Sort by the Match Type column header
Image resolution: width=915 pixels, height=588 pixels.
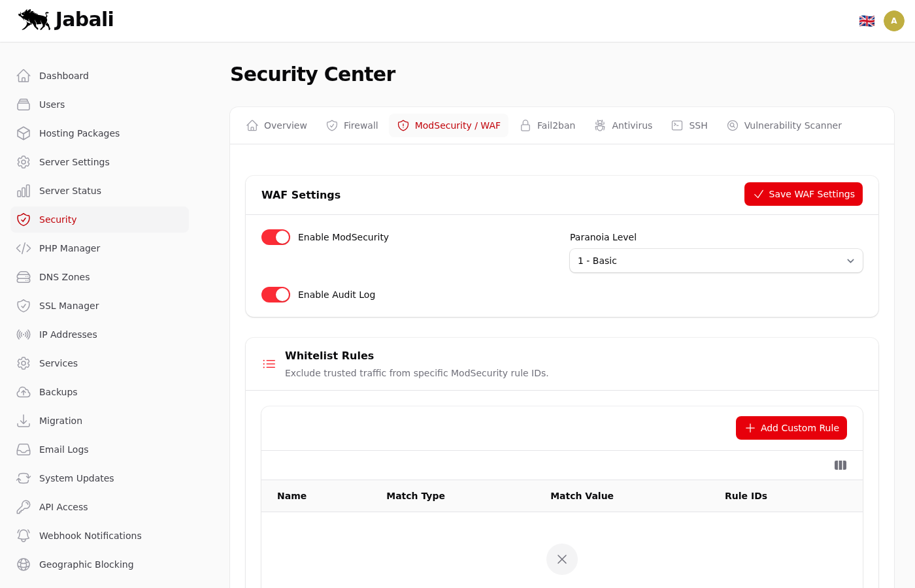point(416,496)
